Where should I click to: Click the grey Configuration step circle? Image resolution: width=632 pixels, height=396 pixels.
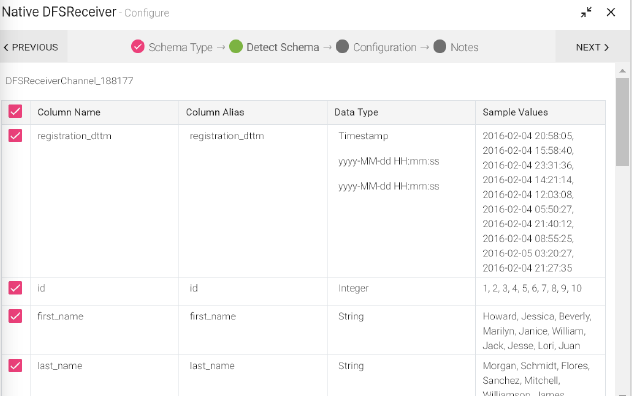[x=342, y=46]
